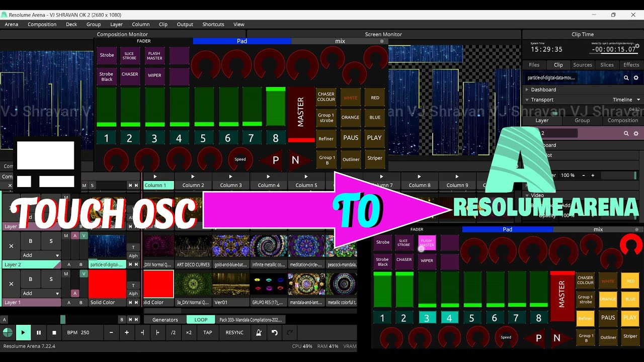Click the Screen Monitor panel title
Screen dimensions: 644x362
pyautogui.click(x=383, y=34)
